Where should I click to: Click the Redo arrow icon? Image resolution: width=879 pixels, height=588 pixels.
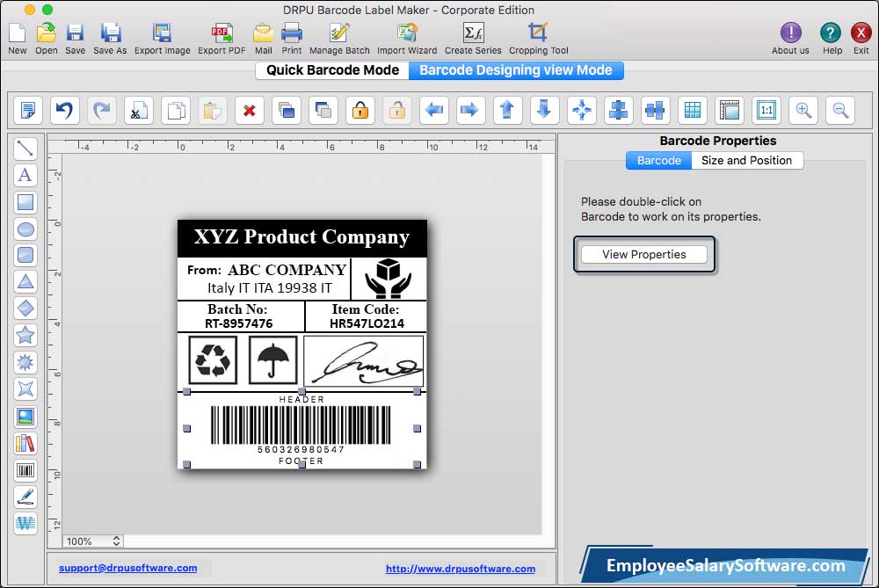pos(101,110)
